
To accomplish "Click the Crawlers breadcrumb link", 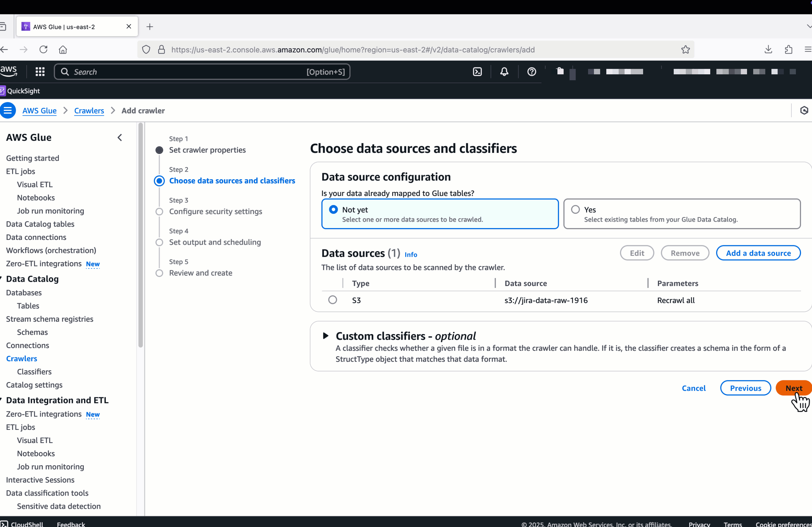I will pos(89,111).
